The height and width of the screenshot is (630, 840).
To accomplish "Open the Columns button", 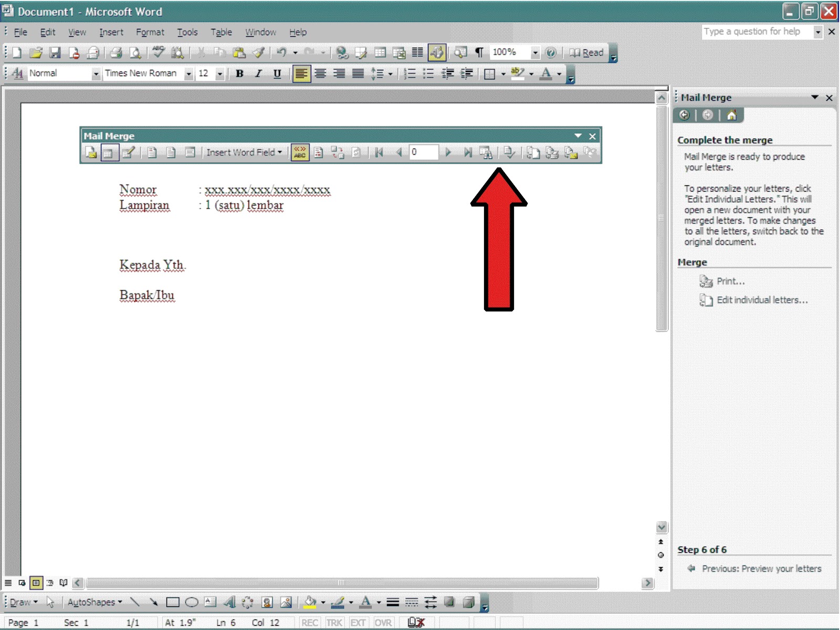I will [418, 52].
